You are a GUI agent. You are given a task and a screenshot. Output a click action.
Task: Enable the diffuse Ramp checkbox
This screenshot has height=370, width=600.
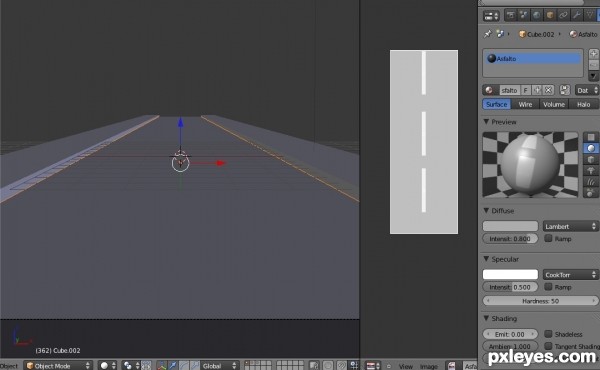548,238
